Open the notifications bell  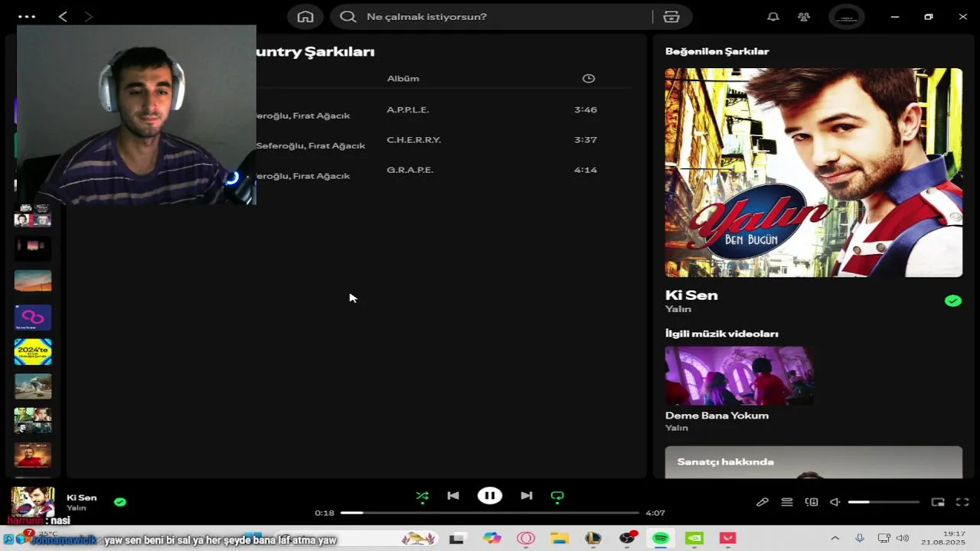pos(773,17)
